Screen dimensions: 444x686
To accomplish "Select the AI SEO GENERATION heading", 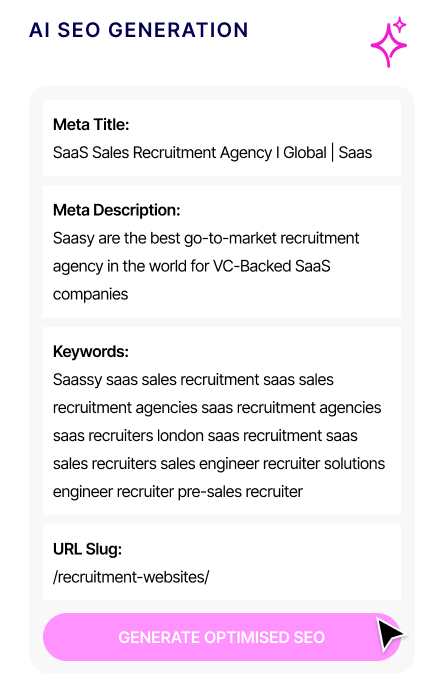I will pyautogui.click(x=139, y=30).
